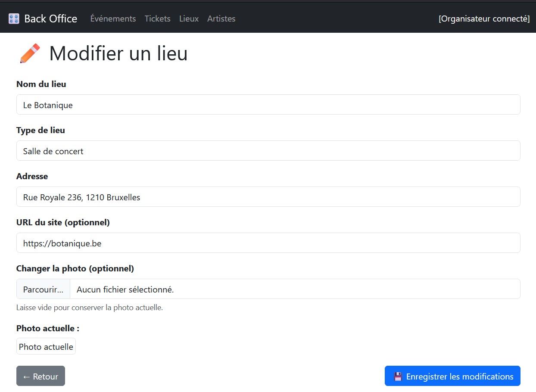Switch to the Artistes section
Image resolution: width=536 pixels, height=392 pixels.
(221, 19)
